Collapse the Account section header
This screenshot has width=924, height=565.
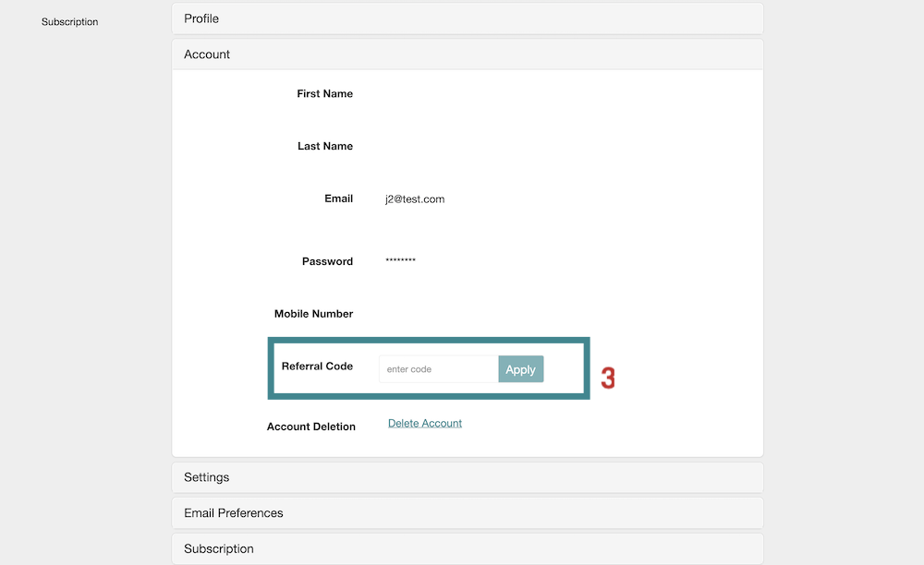[x=468, y=54]
